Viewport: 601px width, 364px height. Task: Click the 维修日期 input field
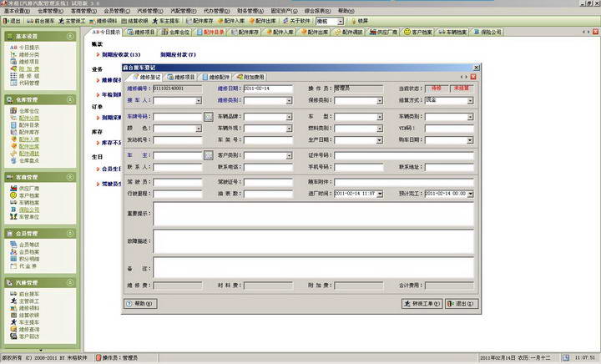click(x=268, y=88)
